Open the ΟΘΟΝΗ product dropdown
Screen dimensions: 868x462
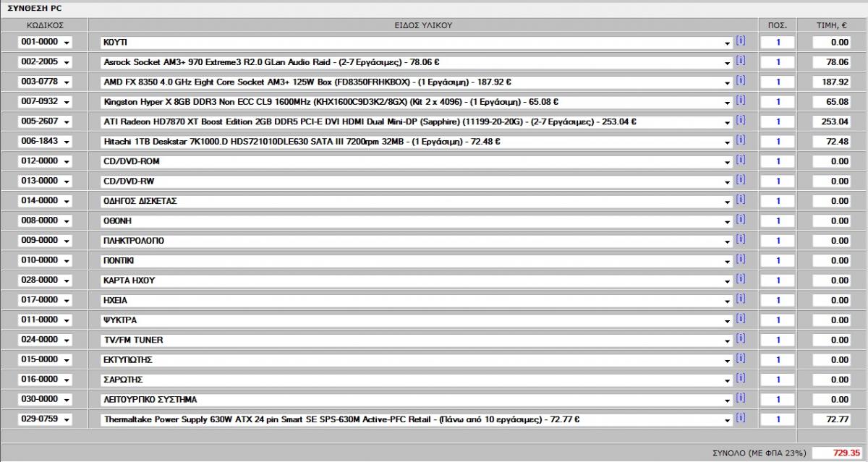click(417, 221)
